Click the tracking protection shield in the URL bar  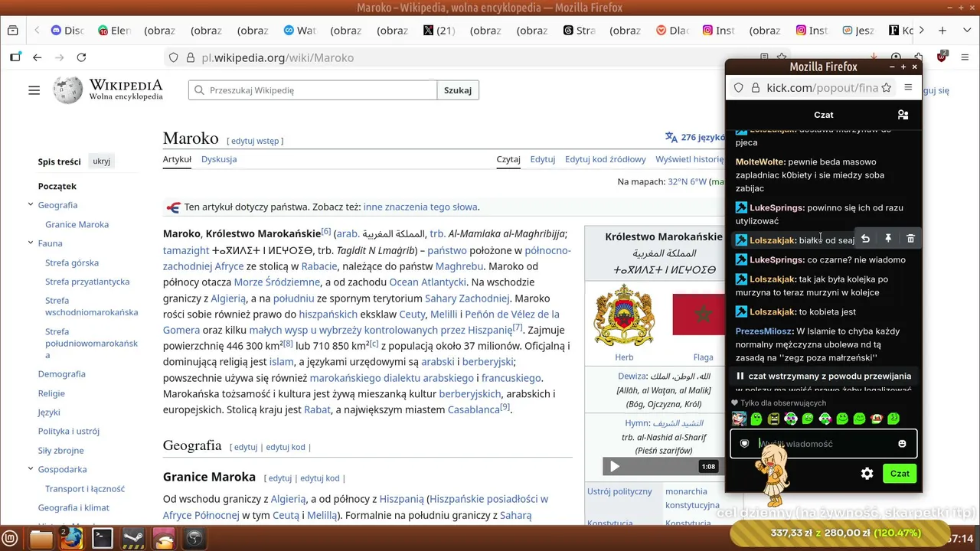tap(174, 57)
